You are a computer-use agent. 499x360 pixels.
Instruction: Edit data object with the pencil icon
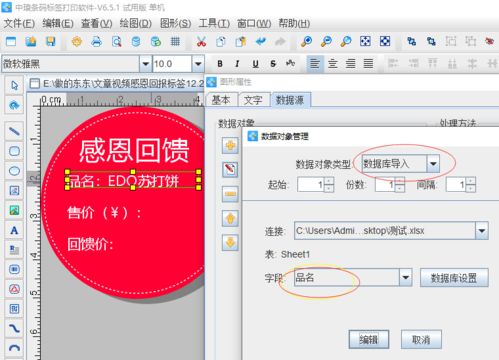coord(230,170)
